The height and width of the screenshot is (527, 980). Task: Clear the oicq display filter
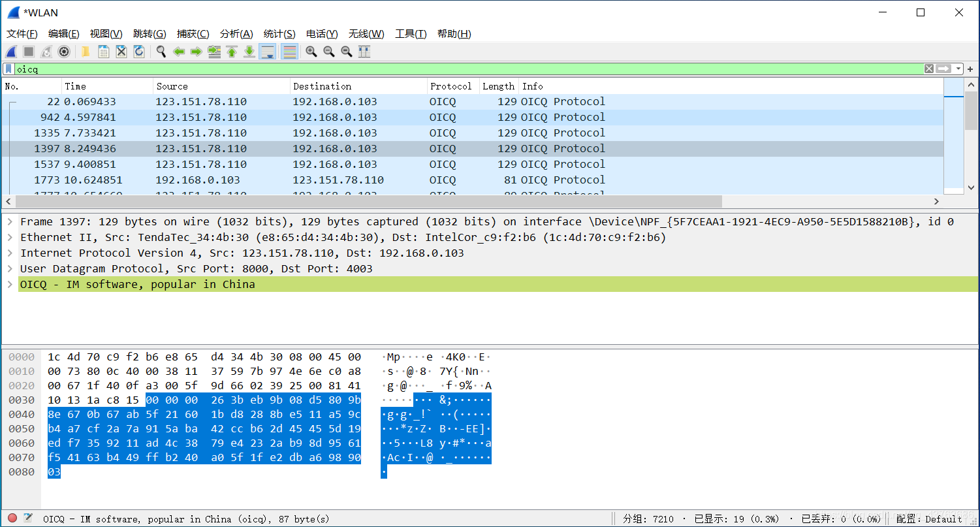(x=929, y=69)
